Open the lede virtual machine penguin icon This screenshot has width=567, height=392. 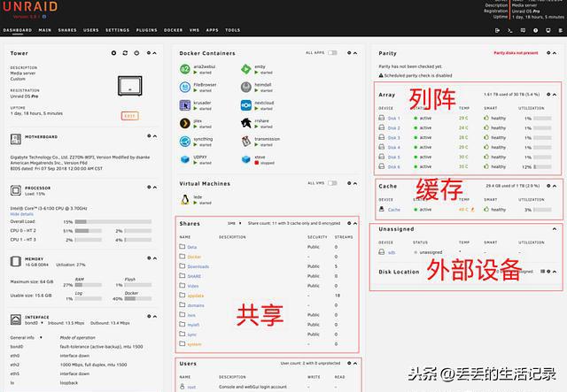[x=185, y=199]
